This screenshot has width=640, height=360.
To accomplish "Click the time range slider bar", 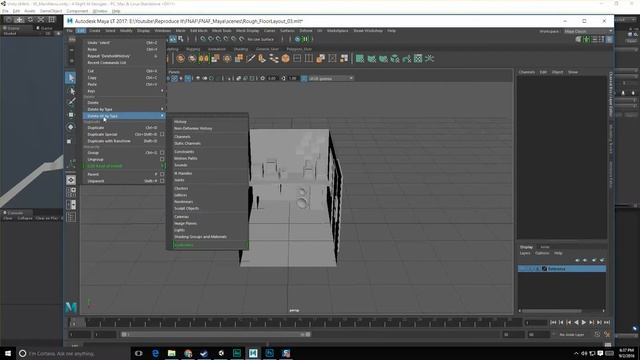I will click(216, 335).
